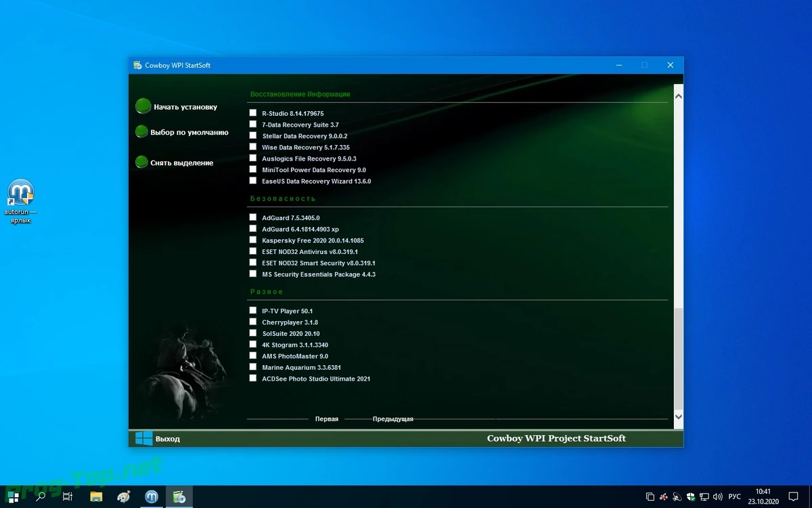812x508 pixels.
Task: Check SolSuite 2020 20.10 checkbox
Action: (x=253, y=333)
